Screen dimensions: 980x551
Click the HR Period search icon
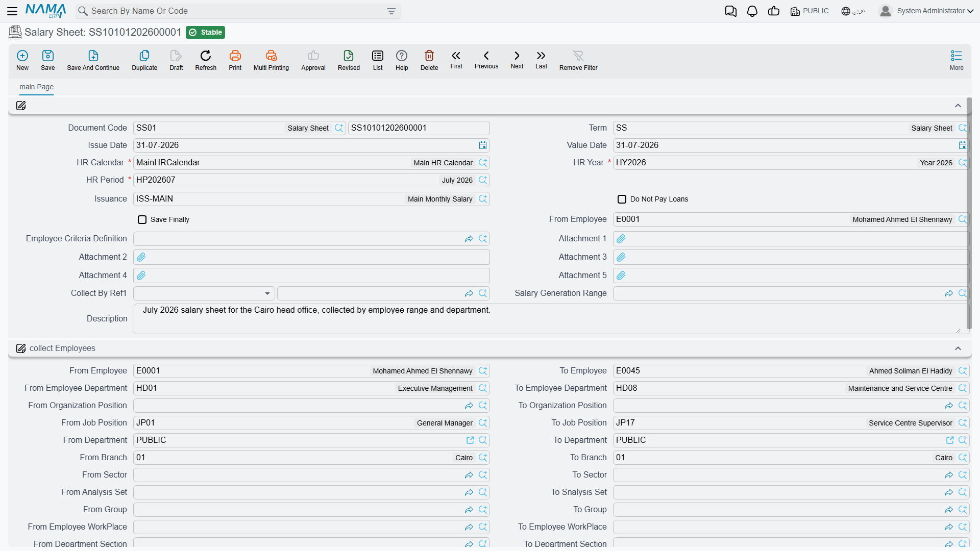click(483, 180)
